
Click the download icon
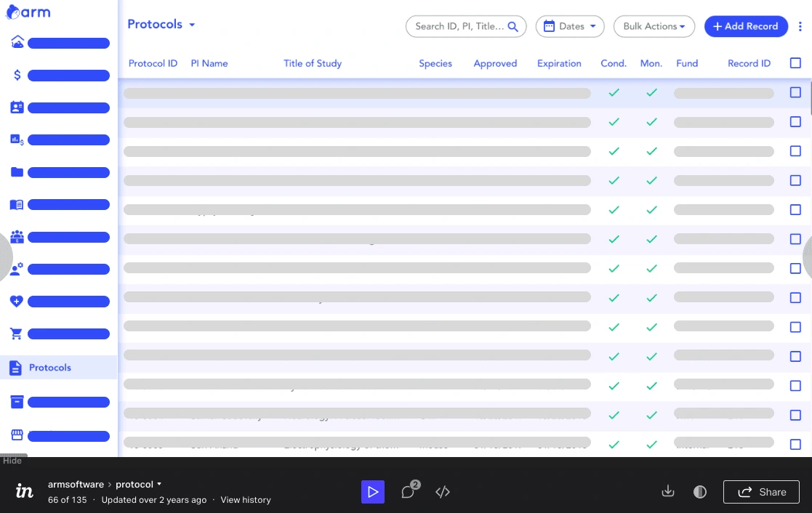click(x=668, y=491)
